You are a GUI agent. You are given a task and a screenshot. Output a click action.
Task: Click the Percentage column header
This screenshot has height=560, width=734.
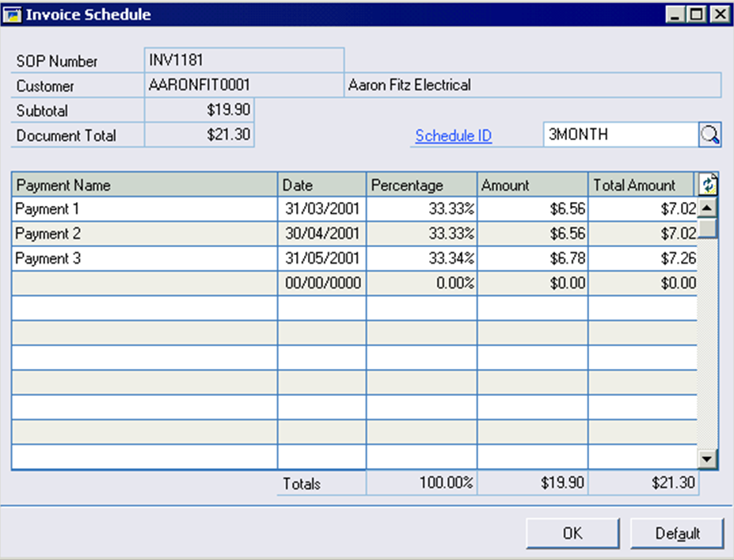tap(421, 185)
